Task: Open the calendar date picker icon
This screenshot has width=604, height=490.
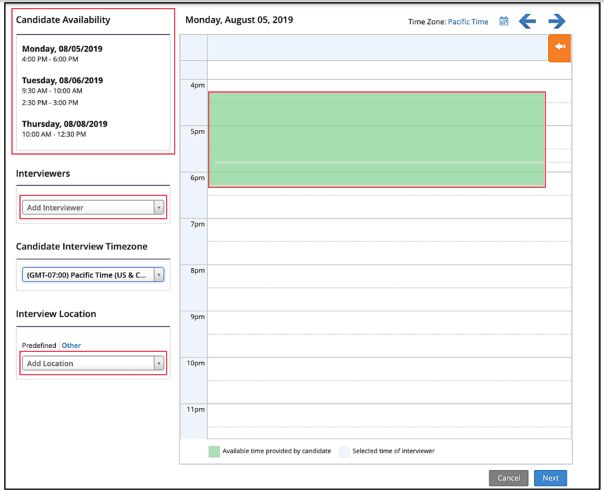Action: pos(503,21)
